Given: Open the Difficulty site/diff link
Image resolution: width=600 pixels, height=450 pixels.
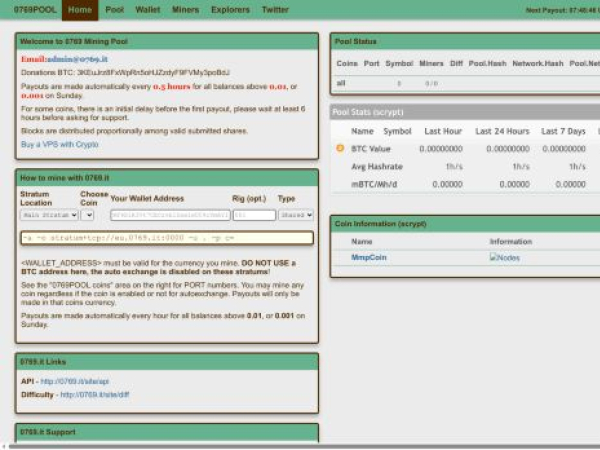Looking at the screenshot, I should tap(96, 394).
